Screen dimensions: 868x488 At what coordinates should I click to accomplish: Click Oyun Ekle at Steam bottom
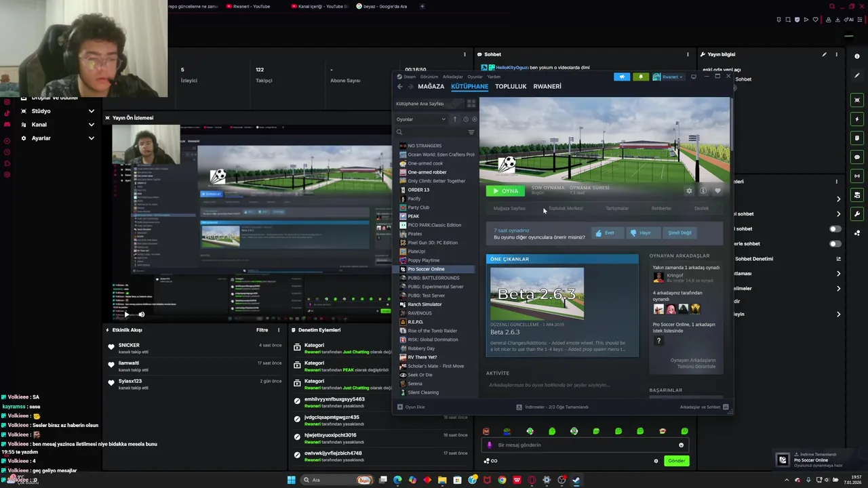coord(411,407)
